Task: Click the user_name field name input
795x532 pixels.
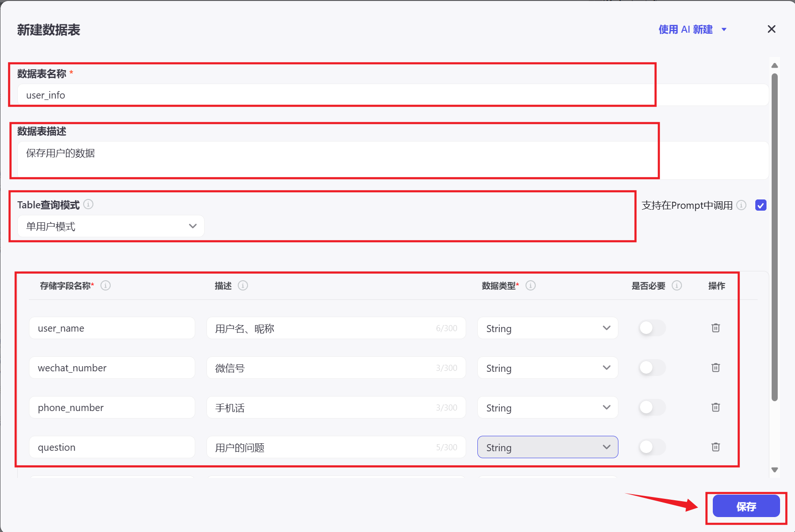Action: 112,328
